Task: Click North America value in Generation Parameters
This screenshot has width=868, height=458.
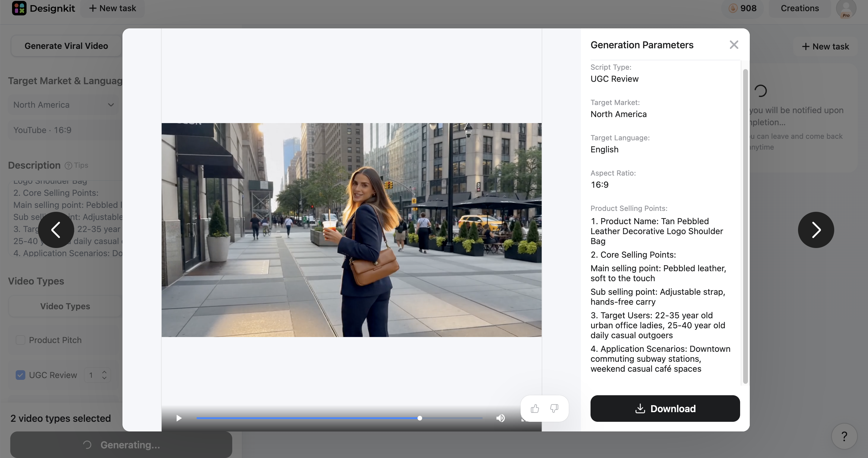Action: (x=618, y=114)
